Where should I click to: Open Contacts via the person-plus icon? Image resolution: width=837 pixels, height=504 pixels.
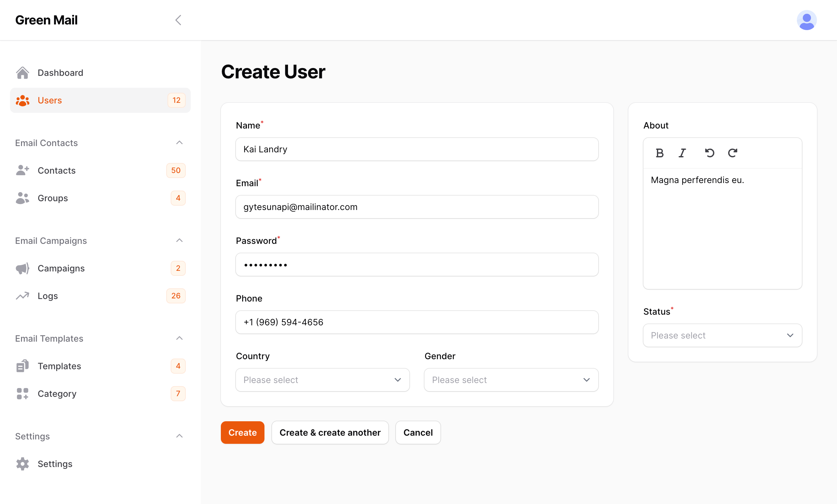(22, 171)
